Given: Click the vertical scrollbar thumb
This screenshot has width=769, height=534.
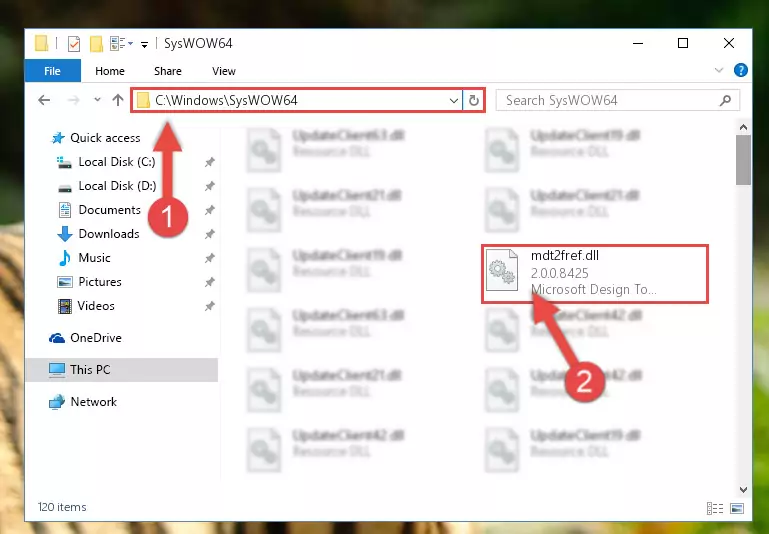Looking at the screenshot, I should point(743,160).
